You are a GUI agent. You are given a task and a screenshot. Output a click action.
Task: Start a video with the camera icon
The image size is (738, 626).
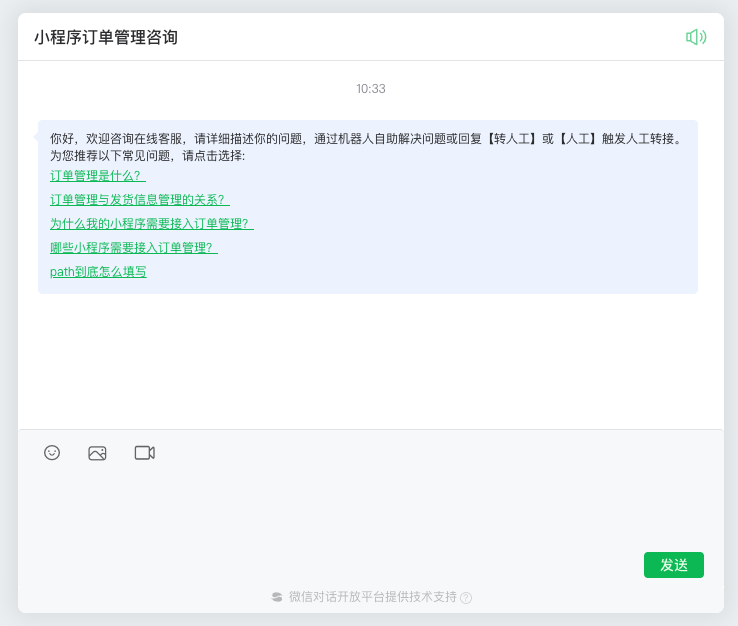point(144,453)
